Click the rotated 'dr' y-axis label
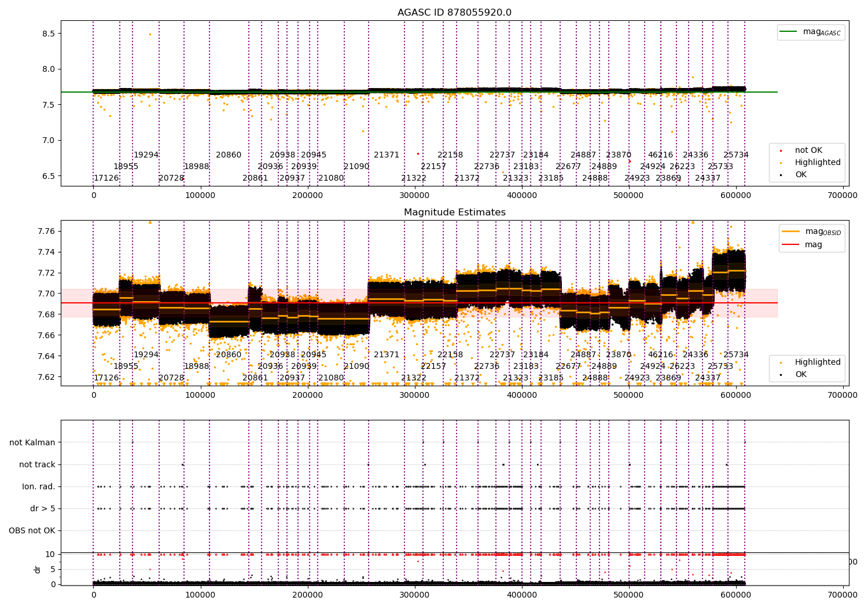Image resolution: width=868 pixels, height=608 pixels. [x=38, y=569]
